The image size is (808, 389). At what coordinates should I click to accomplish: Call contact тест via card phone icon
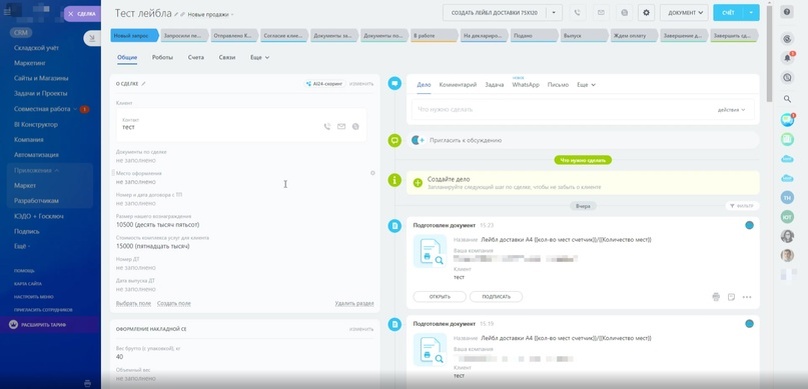tap(327, 126)
